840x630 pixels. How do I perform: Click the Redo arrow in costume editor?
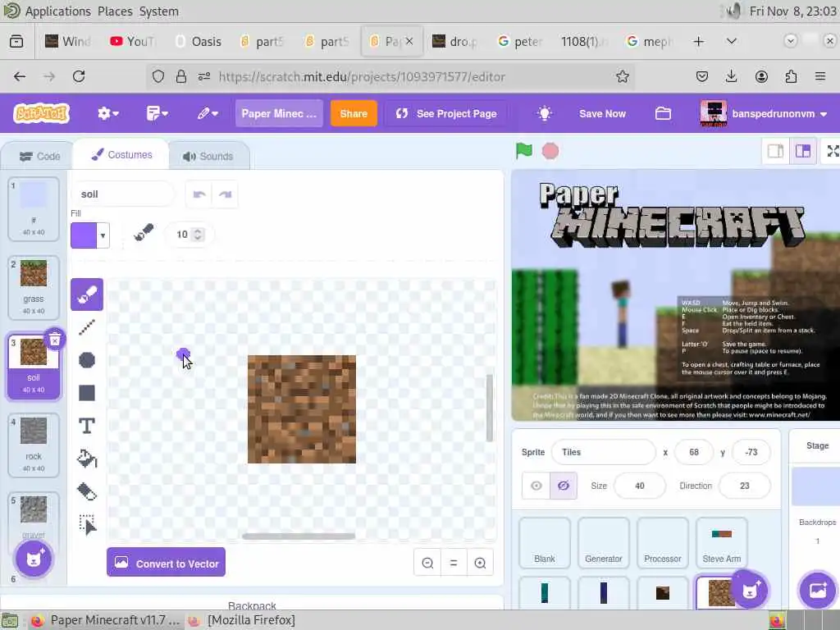[x=226, y=194]
